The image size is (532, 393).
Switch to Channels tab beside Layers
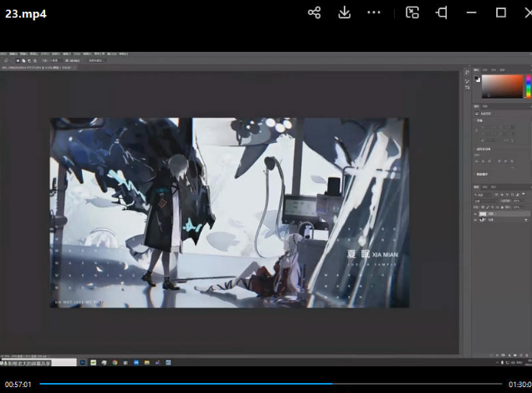pos(485,186)
